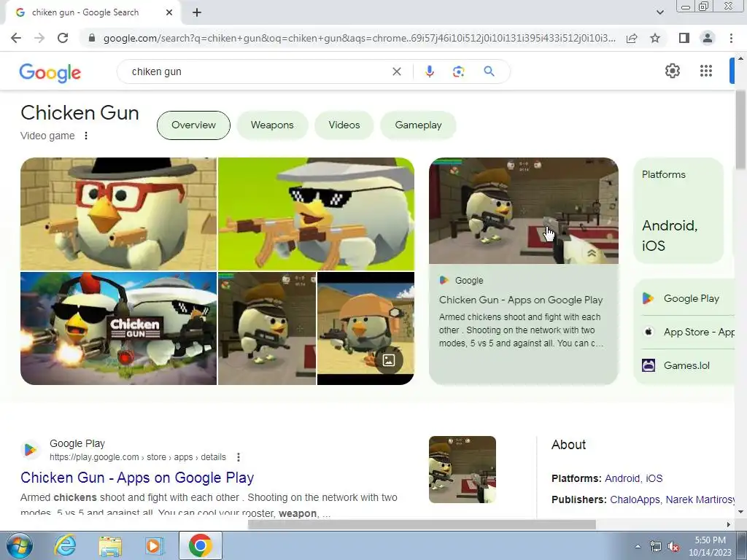This screenshot has width=747, height=560.
Task: Open the Google Play card title link
Action: tap(521, 300)
